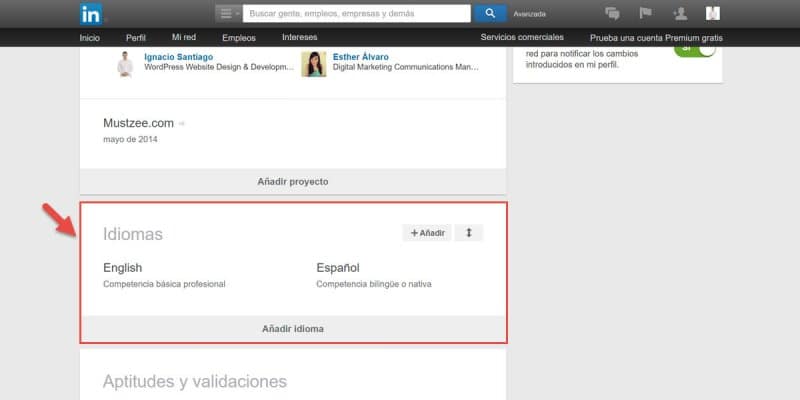Image resolution: width=800 pixels, height=400 pixels.
Task: Open the Mustzee.com project title
Action: [x=138, y=123]
